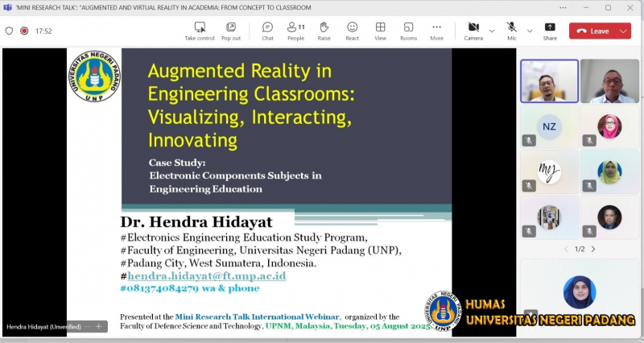
Task: Show the People participants list
Action: click(295, 31)
